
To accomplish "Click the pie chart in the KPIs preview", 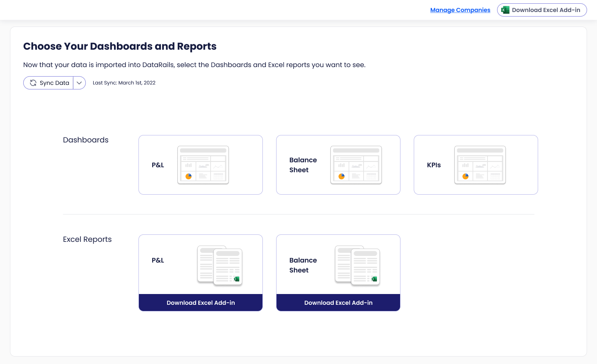I will pos(466,176).
